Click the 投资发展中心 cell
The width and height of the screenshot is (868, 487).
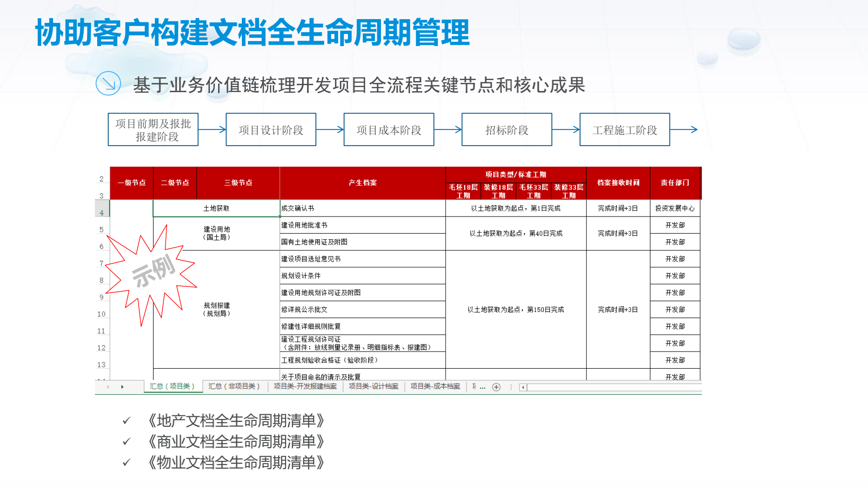pos(675,209)
